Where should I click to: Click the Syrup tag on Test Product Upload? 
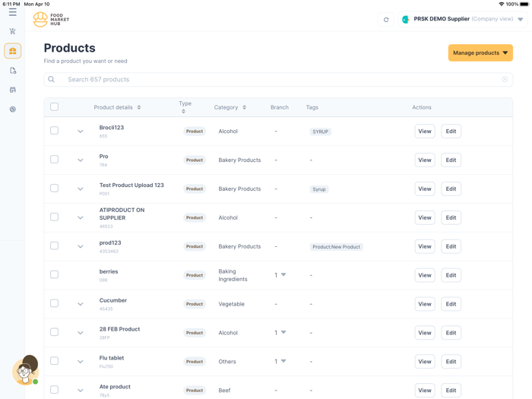pyautogui.click(x=319, y=189)
